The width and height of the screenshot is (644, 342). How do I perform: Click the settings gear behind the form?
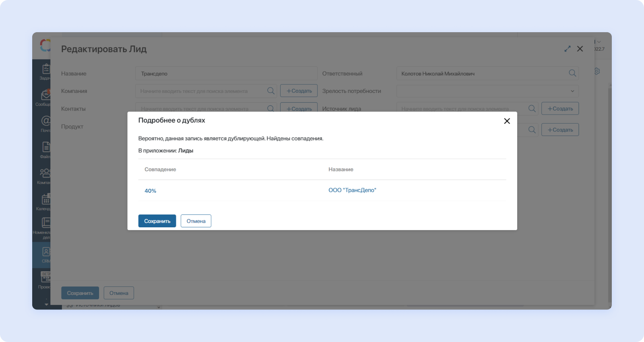[x=597, y=71]
